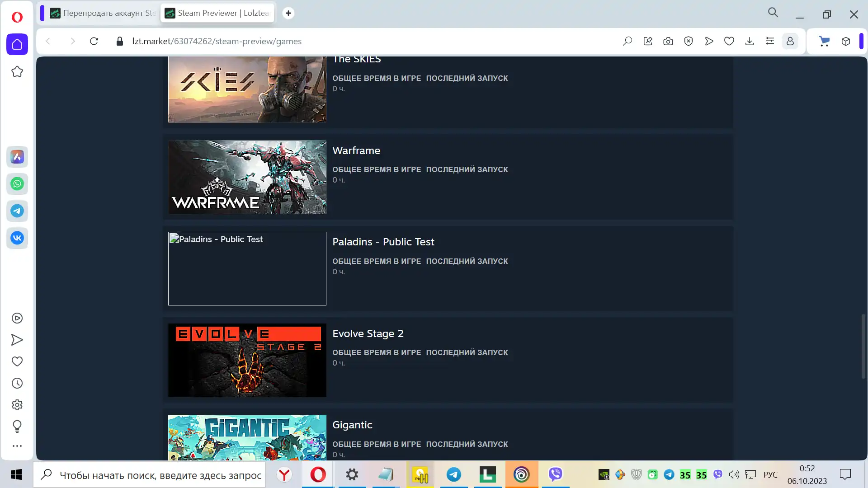Click 'ПОСЛЕДНИЙ ЗАПУСК' label under Warframe
The width and height of the screenshot is (868, 488).
pyautogui.click(x=467, y=169)
